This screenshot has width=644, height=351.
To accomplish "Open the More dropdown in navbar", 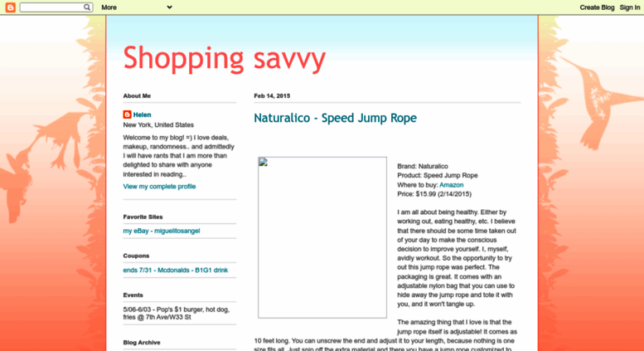I will click(x=137, y=7).
